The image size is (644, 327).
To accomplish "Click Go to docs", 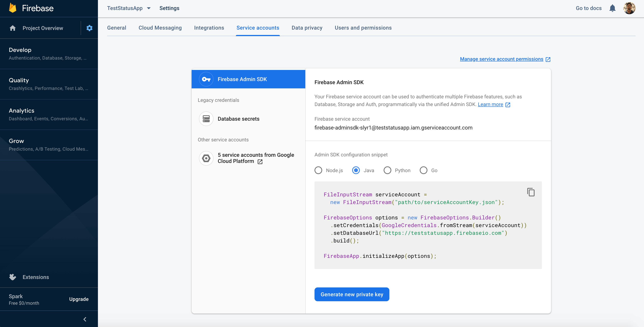I will pyautogui.click(x=589, y=8).
